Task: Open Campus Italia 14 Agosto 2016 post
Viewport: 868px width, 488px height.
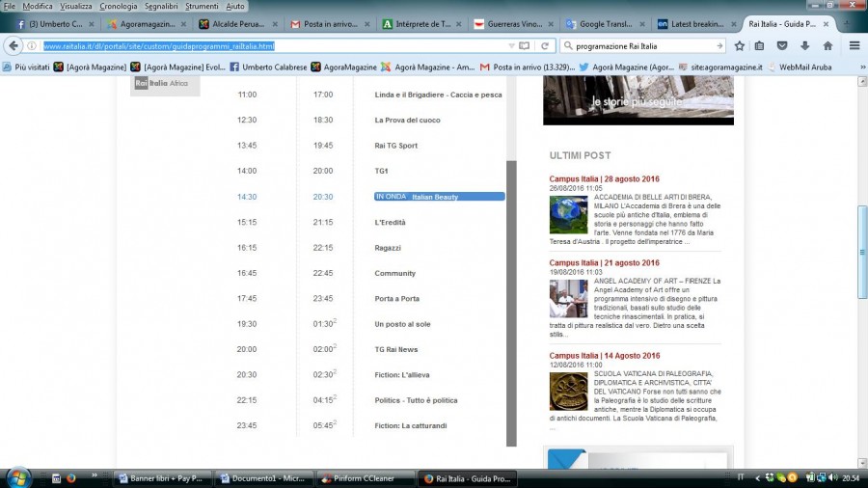Action: 605,356
